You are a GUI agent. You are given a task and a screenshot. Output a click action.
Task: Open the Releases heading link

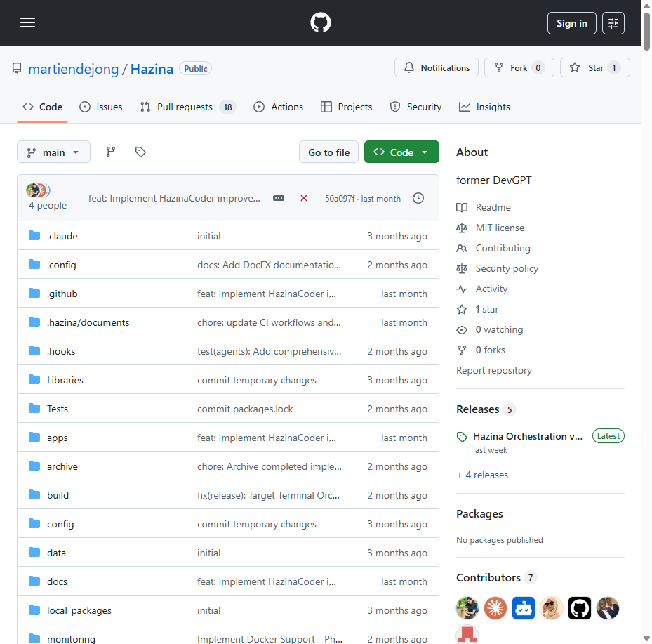[x=486, y=409]
